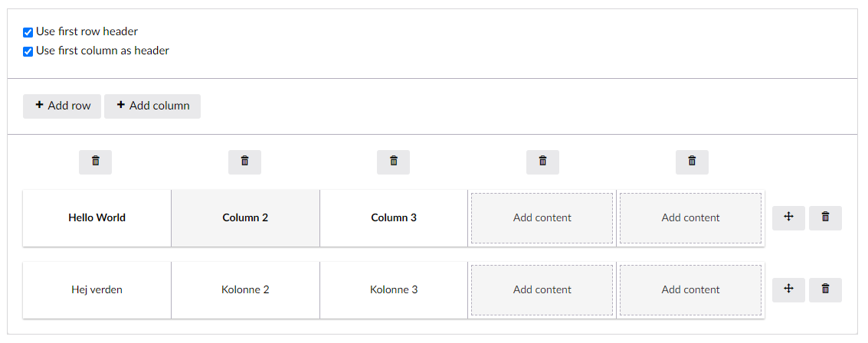
Task: Click the Kolonne 2 cell
Action: 245,290
